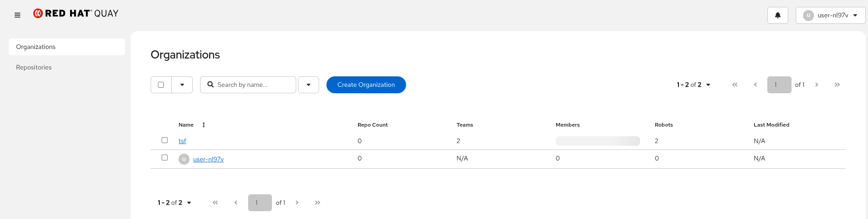Sort by Name column icon
868x219 pixels.
(x=204, y=125)
